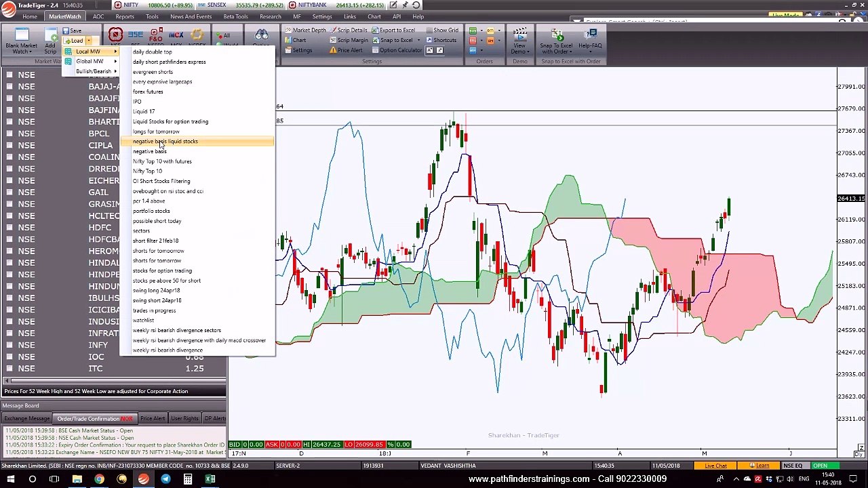The image size is (868, 488).
Task: Toggle checkbox for GAIL row
Action: point(9,192)
